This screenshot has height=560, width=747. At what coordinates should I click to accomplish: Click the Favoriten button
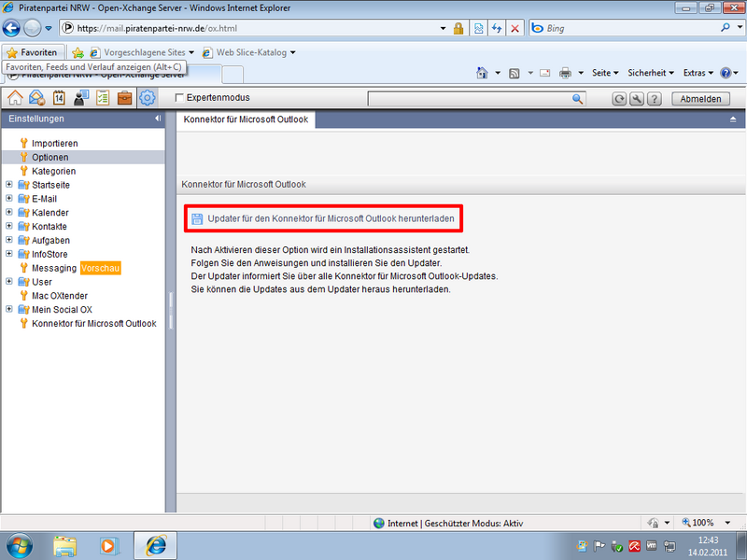tap(33, 52)
